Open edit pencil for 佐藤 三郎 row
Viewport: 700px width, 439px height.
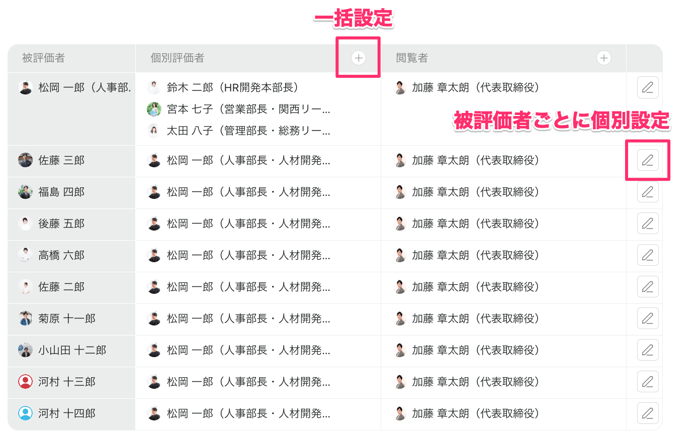[647, 160]
